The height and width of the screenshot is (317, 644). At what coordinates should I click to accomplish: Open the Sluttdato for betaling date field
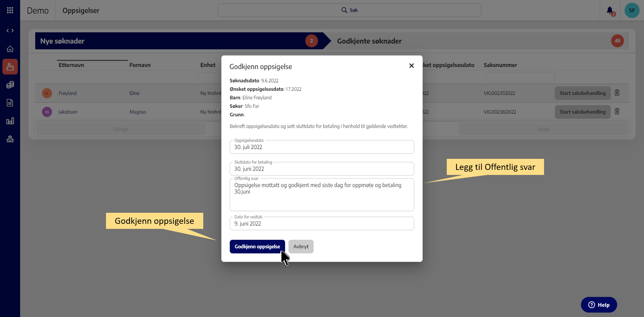[x=322, y=169]
